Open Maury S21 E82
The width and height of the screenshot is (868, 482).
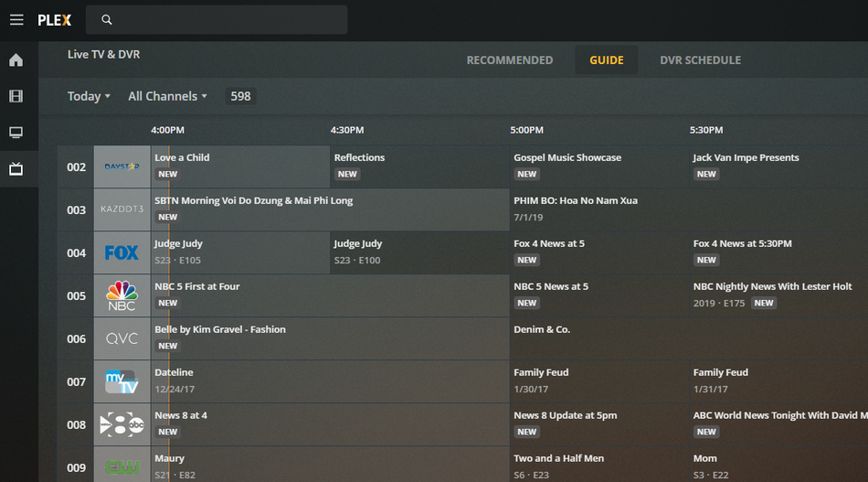[330, 466]
